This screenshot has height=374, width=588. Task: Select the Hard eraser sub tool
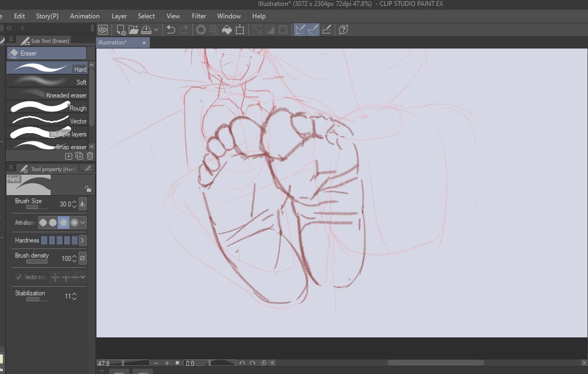[47, 68]
